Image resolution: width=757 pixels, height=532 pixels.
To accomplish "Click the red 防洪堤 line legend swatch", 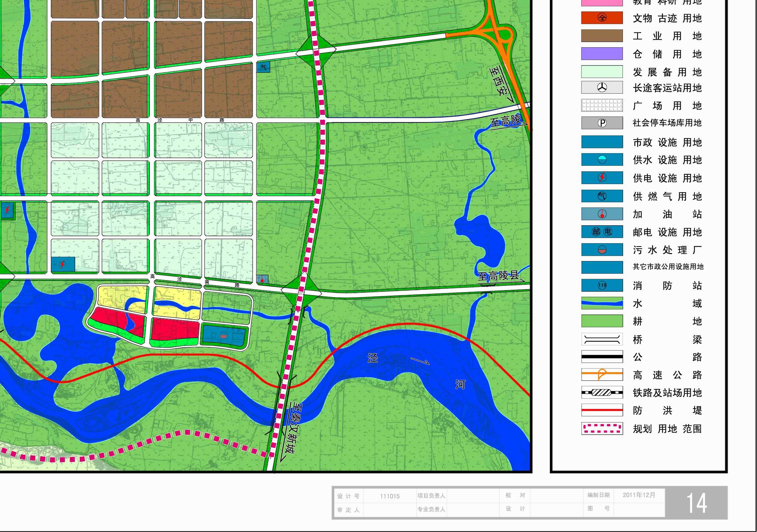I will 602,410.
